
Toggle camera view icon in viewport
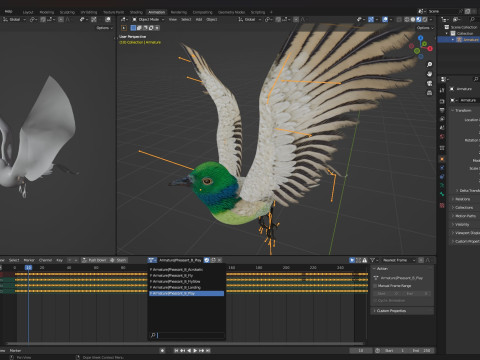[x=430, y=83]
